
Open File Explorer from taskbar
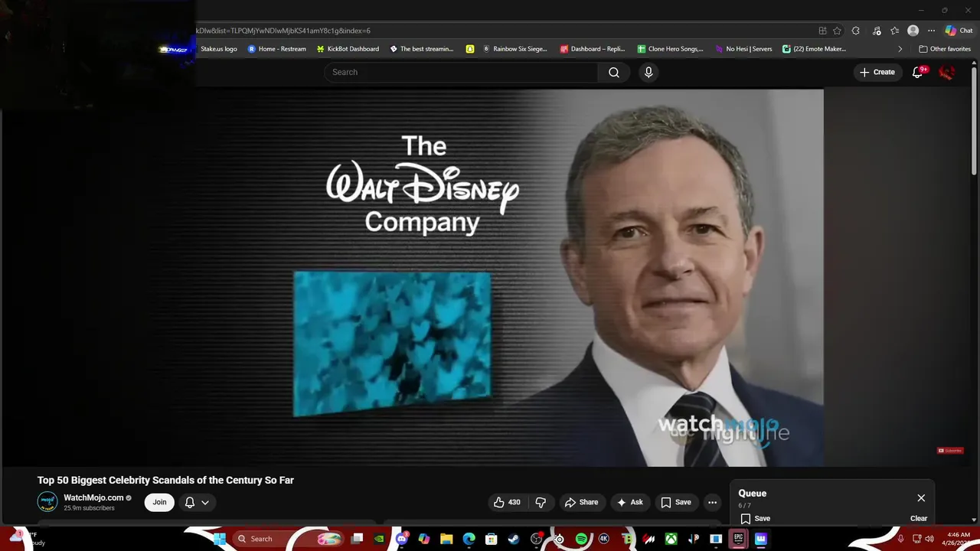446,539
